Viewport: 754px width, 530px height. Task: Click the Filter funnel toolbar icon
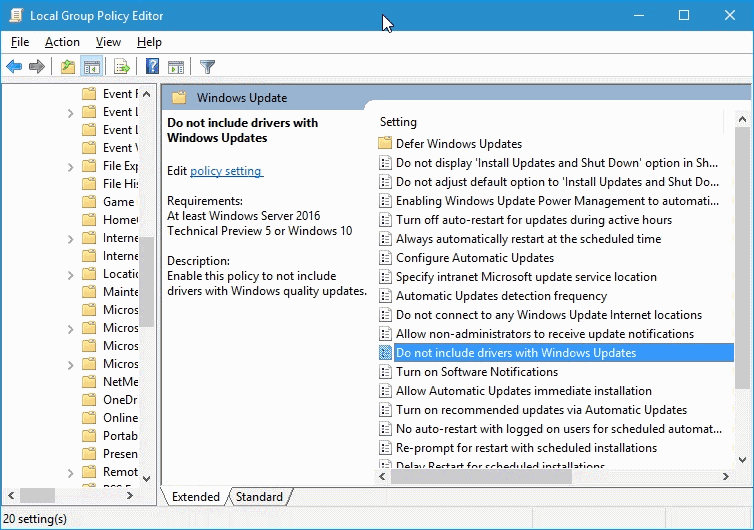click(x=207, y=66)
